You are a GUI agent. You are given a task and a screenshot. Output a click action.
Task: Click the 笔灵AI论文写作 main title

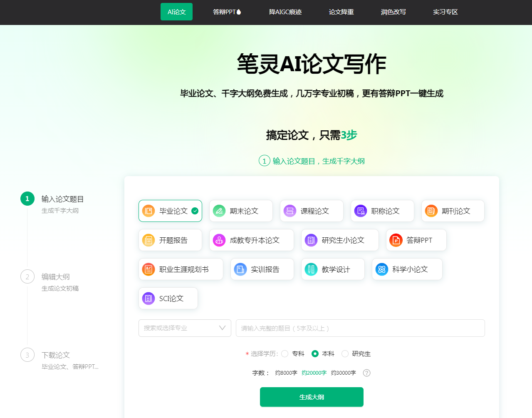coord(312,64)
